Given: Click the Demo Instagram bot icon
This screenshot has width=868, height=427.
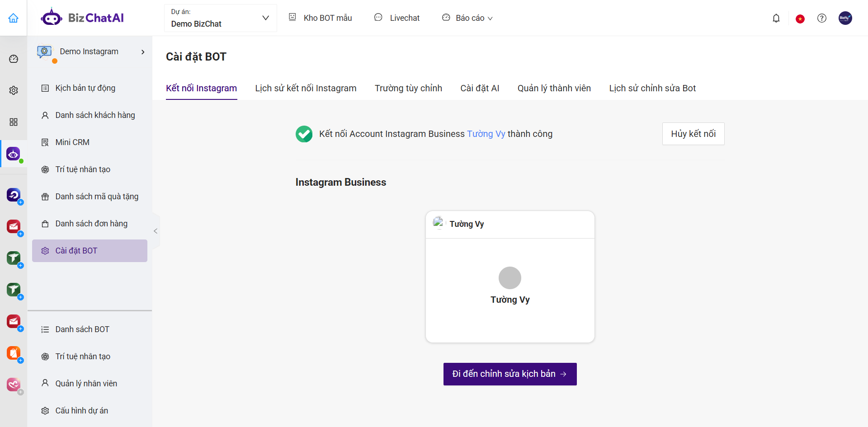Looking at the screenshot, I should 44,52.
